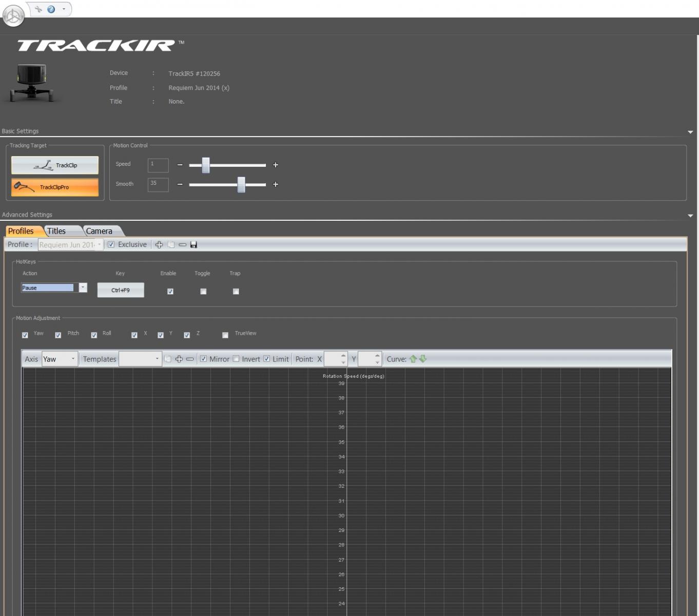Image resolution: width=699 pixels, height=616 pixels.
Task: Switch to the Titles tab
Action: 56,231
